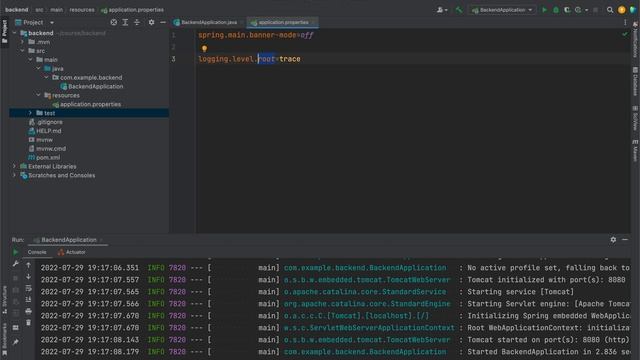
Task: Select BackendApplication class in project tree
Action: pyautogui.click(x=92, y=87)
